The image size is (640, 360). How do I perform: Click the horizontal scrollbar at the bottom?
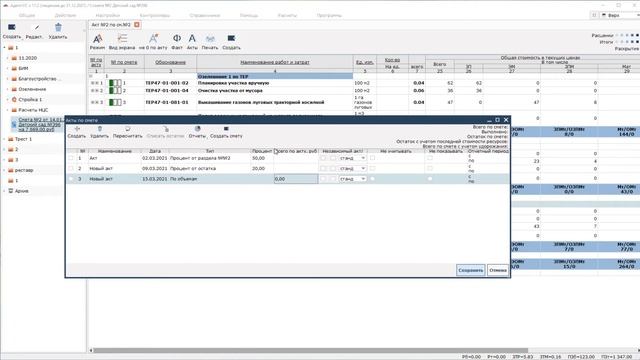point(310,350)
